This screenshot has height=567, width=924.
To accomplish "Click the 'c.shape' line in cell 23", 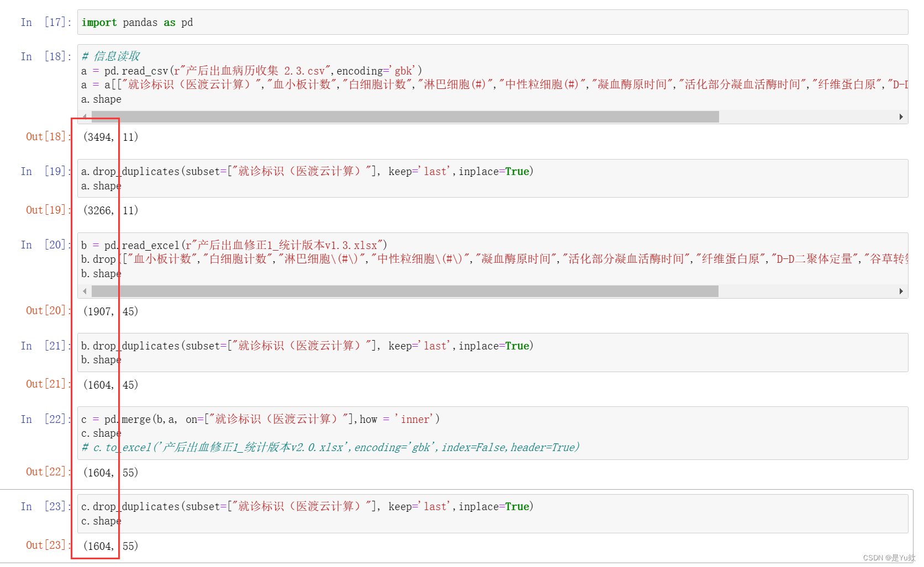I will (101, 521).
